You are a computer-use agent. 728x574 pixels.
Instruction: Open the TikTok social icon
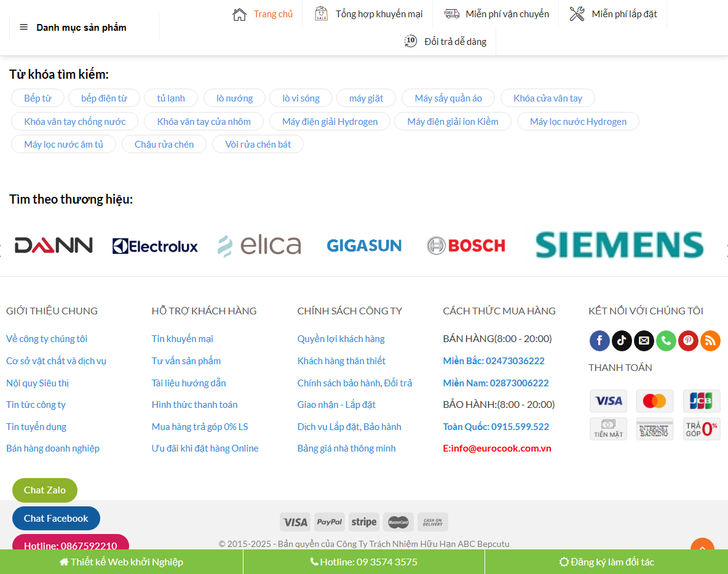coord(622,340)
